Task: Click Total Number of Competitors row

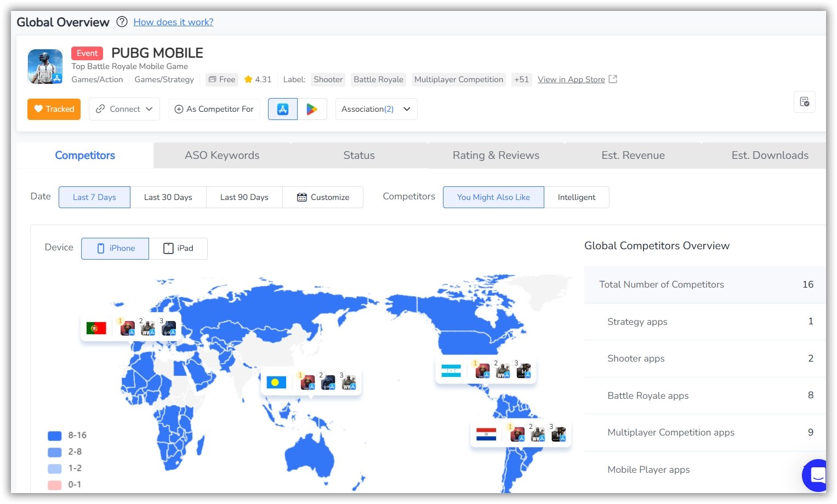Action: [705, 284]
